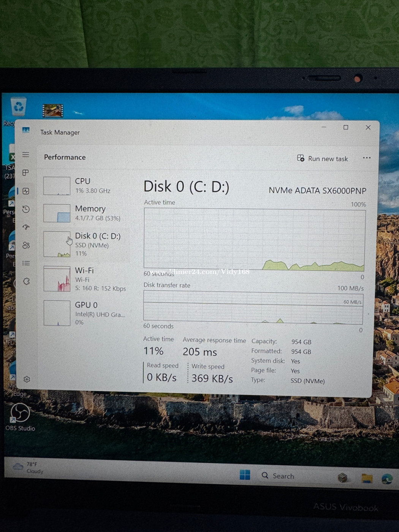Viewport: 399px width, 532px height.
Task: Switch to the Details list page
Action: [x=26, y=263]
